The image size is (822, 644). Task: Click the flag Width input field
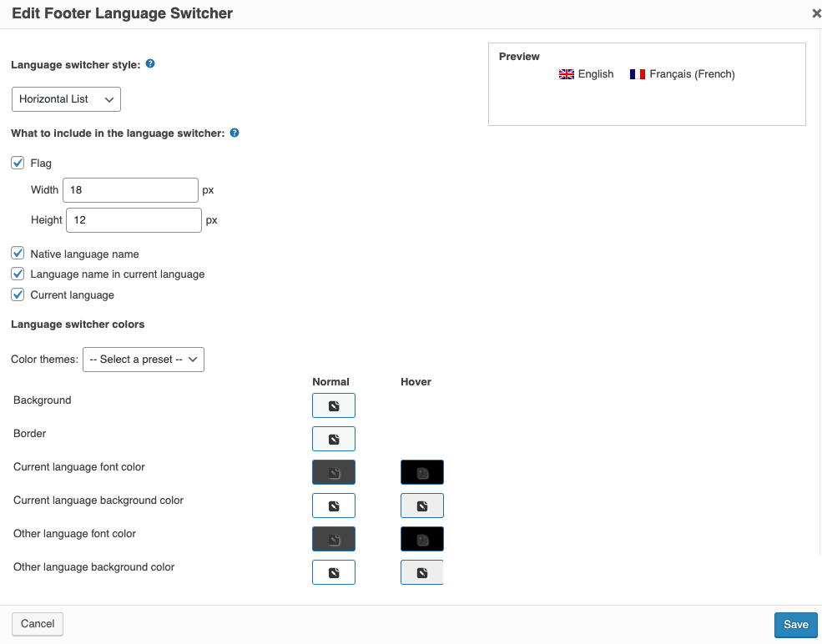point(129,189)
